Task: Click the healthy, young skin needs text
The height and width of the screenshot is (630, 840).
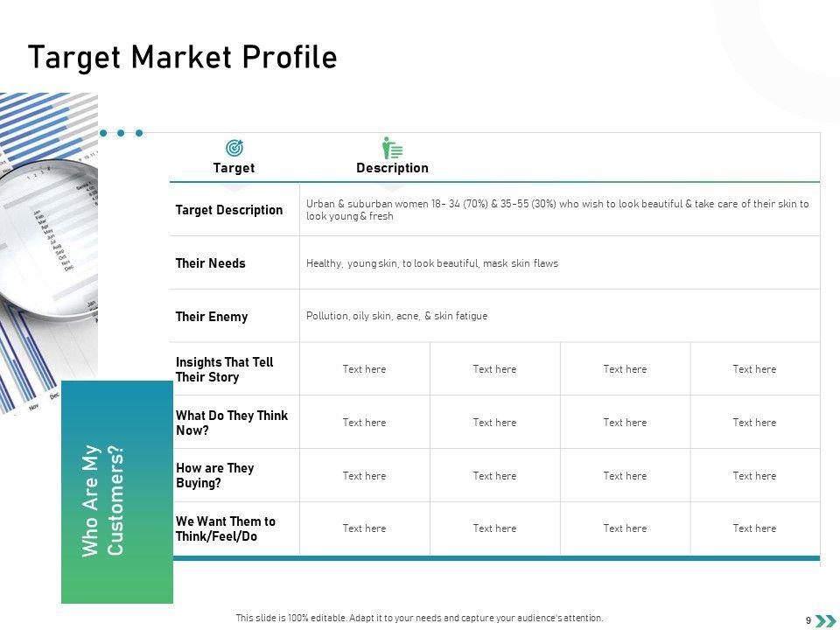Action: (432, 263)
